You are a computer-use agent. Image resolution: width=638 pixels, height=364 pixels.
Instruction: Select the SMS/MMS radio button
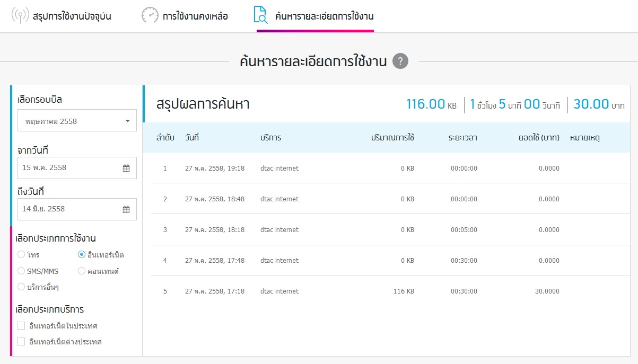click(21, 271)
